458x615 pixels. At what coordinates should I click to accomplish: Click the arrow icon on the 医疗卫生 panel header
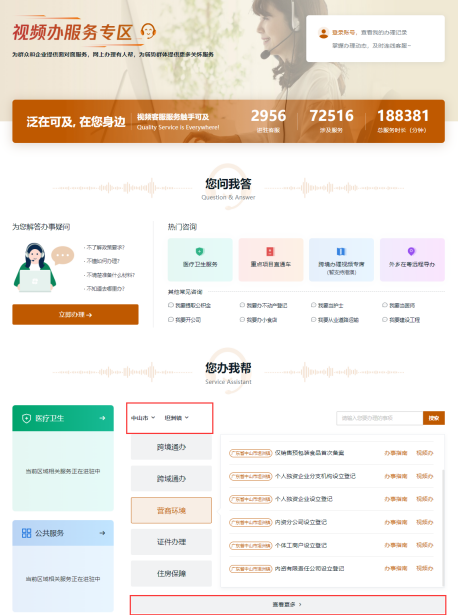[102, 418]
